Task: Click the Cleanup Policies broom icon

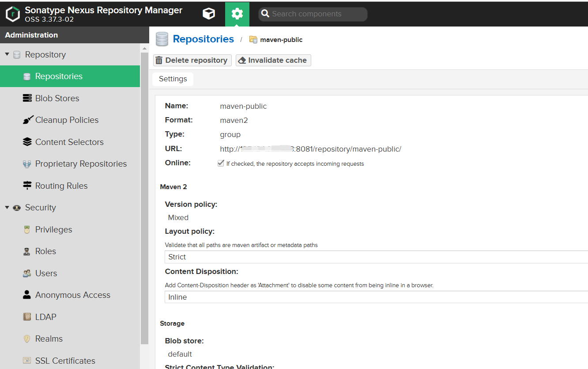Action: [x=28, y=120]
